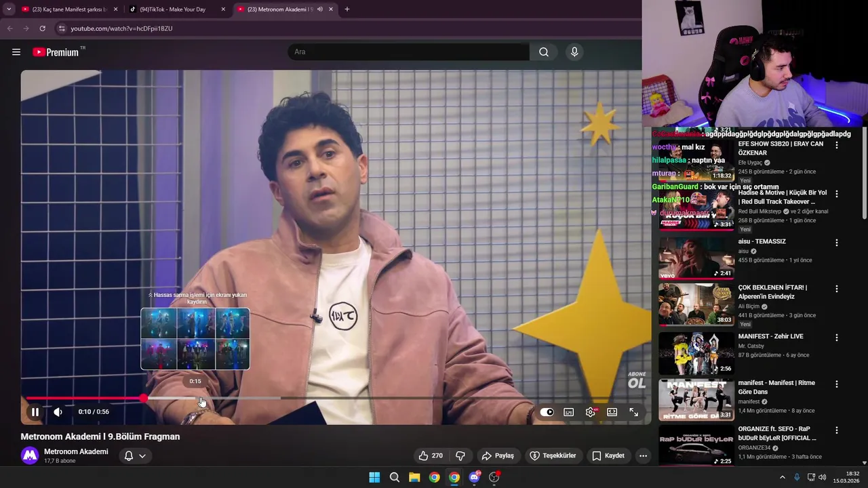868x488 pixels.
Task: Open manifest Ritme Göre Dans video
Action: [776, 388]
